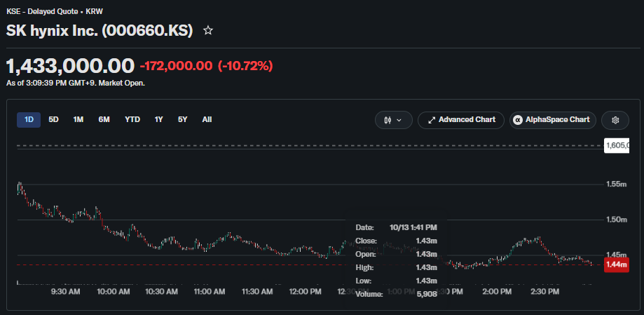This screenshot has height=315, width=644.
Task: Switch to 6M range
Action: pos(104,120)
